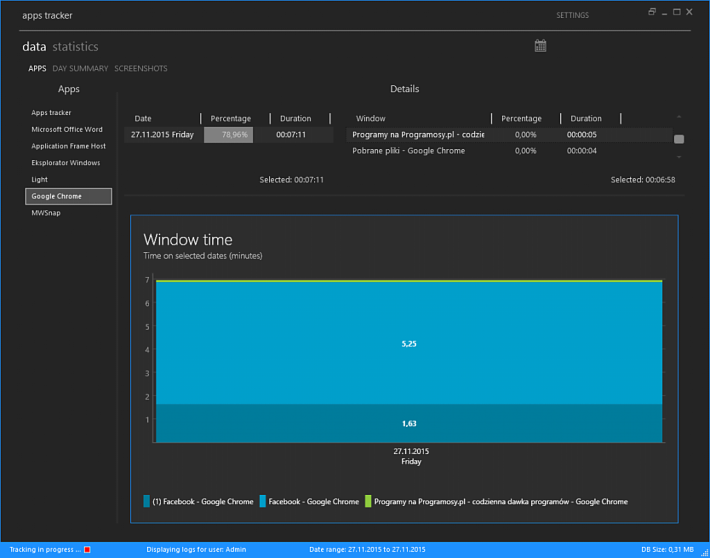Select Light in the apps list
710x558 pixels.
tap(39, 180)
